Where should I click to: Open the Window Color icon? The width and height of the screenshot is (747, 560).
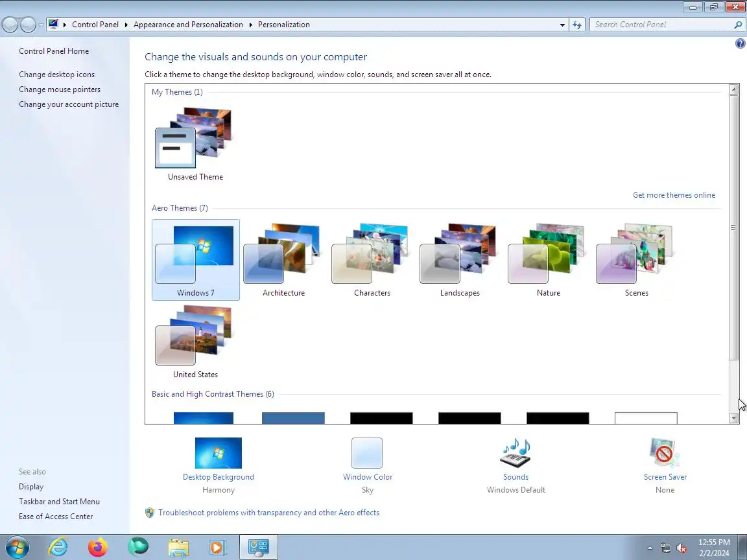tap(367, 453)
